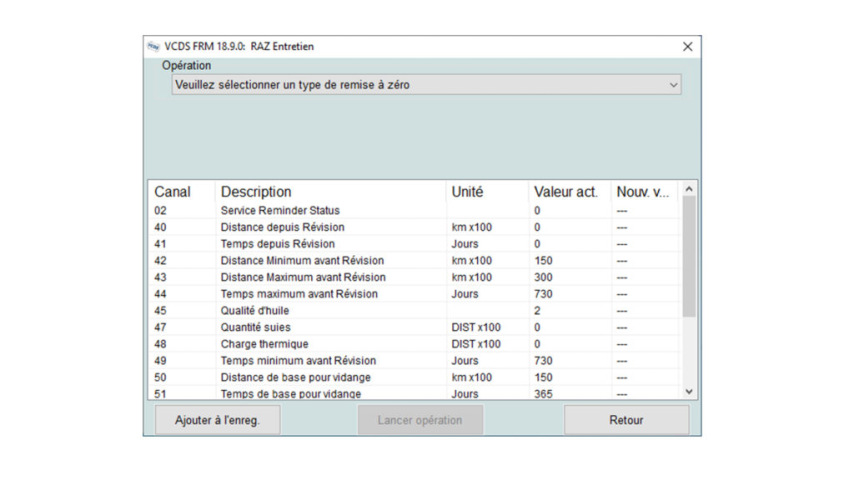Select the Quantité suies row
854x480 pixels.
(x=414, y=327)
